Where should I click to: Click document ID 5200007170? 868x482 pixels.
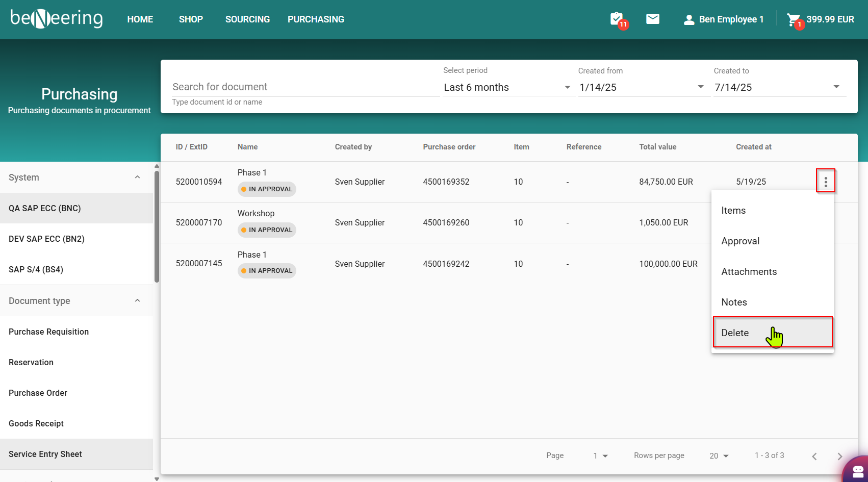(x=199, y=222)
